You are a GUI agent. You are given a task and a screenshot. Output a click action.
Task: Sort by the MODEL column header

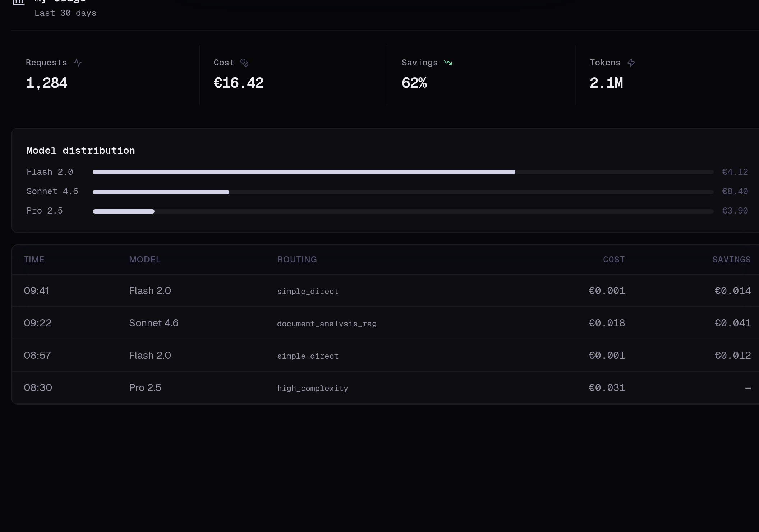point(145,260)
